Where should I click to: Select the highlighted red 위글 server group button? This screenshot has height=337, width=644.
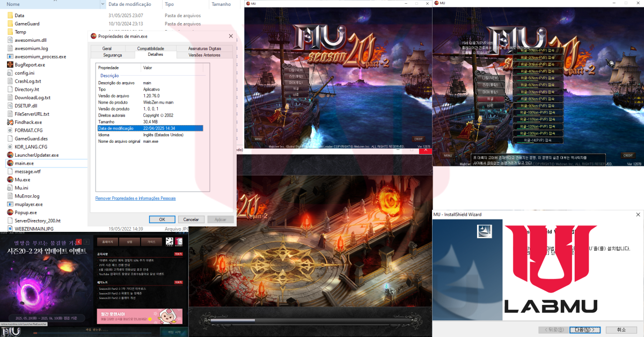490,99
